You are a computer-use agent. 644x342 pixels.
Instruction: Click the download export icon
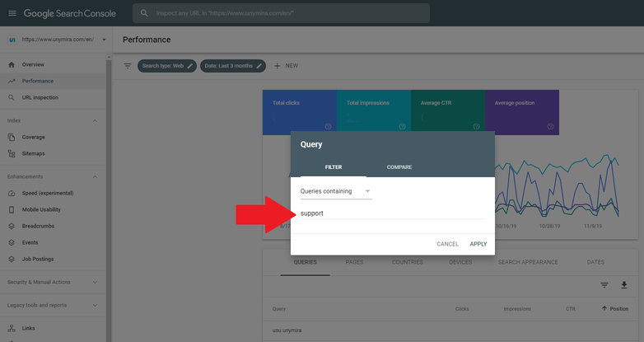[x=624, y=285]
